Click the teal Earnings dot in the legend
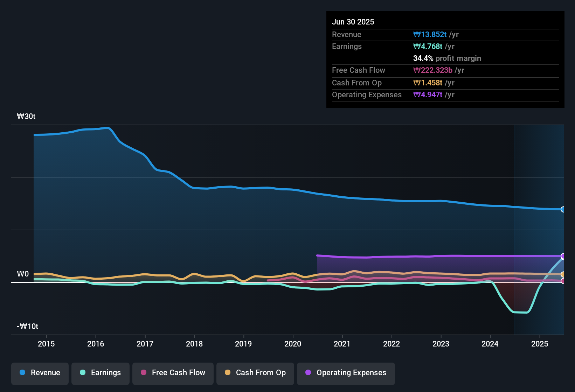Viewport: 575px width, 392px height. [83, 373]
